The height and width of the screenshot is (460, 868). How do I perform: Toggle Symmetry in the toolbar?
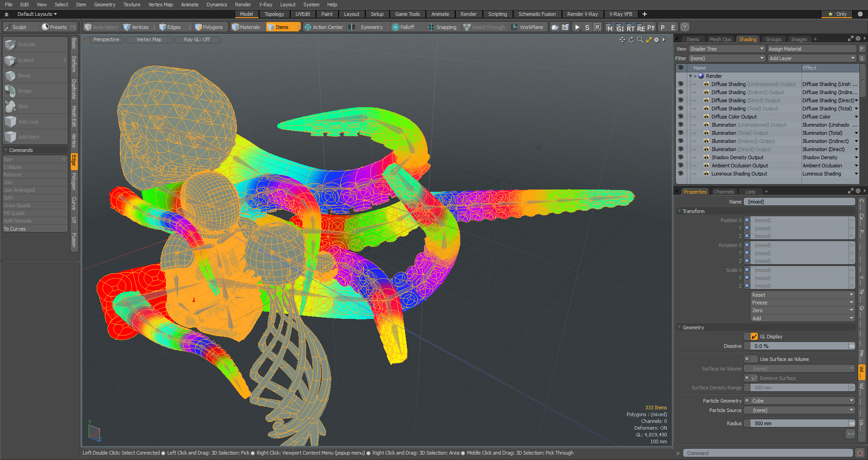367,27
